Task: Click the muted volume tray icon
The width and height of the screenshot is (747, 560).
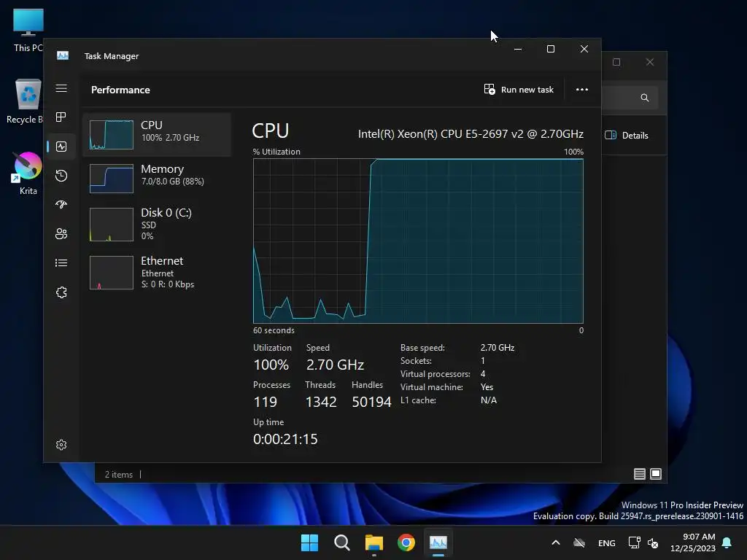Action: [653, 542]
